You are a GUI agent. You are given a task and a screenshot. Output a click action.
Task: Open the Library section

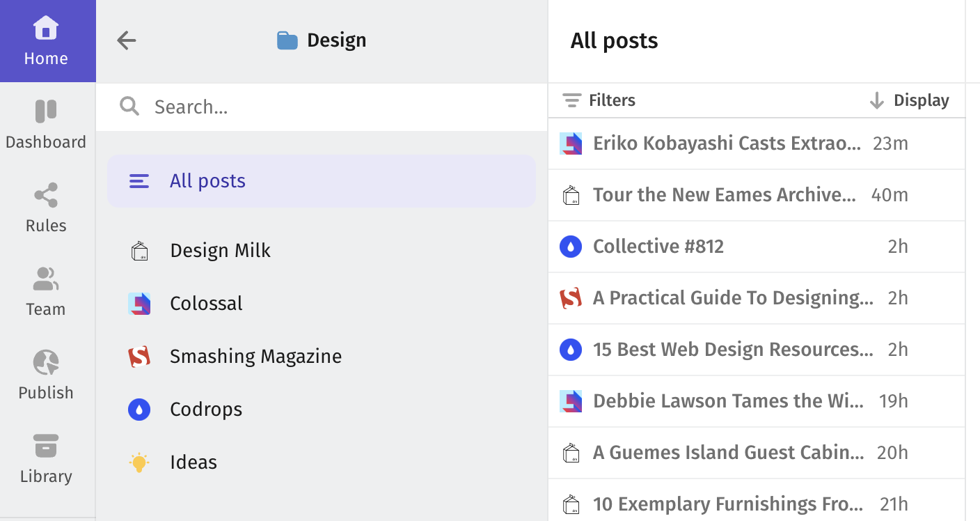coord(46,456)
